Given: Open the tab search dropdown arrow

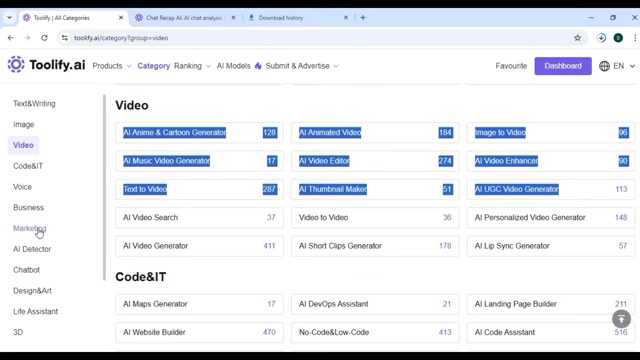Looking at the screenshot, I should pos(9,18).
